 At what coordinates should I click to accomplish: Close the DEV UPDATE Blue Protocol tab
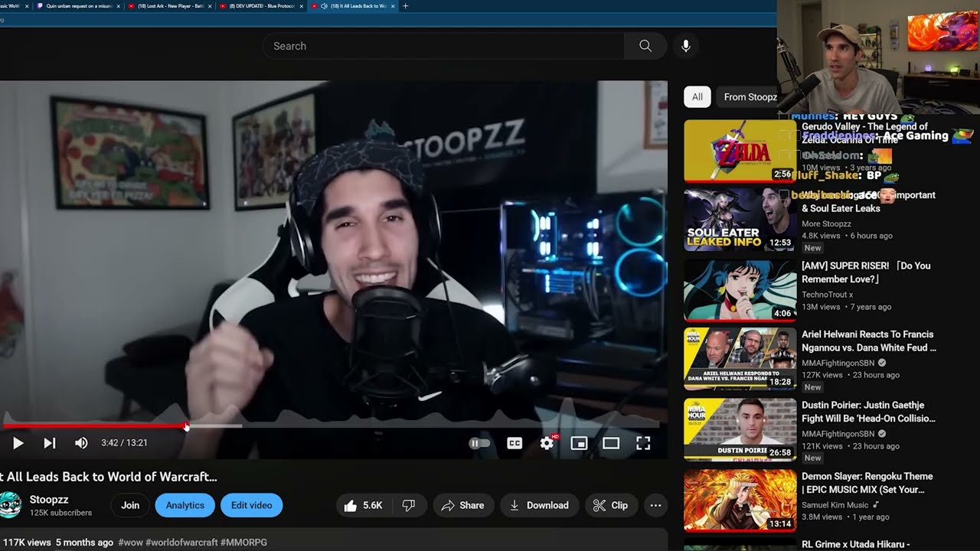click(x=300, y=6)
